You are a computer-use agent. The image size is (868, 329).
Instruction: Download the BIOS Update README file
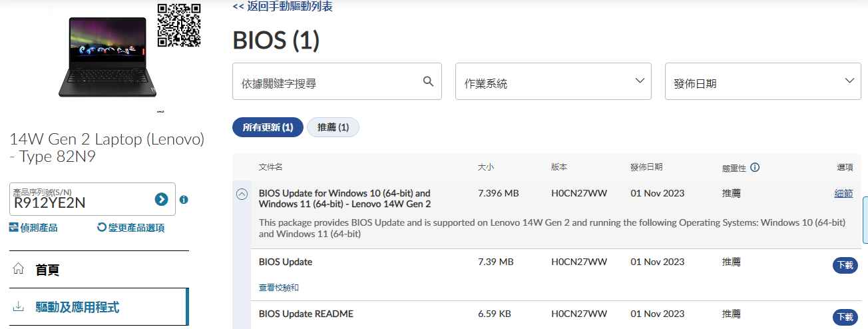(844, 317)
